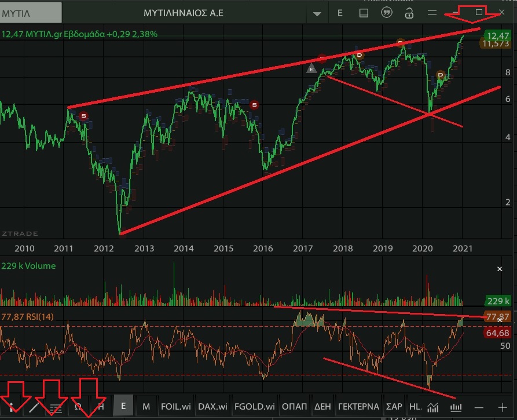Click the E period button in top toolbar

(x=340, y=13)
